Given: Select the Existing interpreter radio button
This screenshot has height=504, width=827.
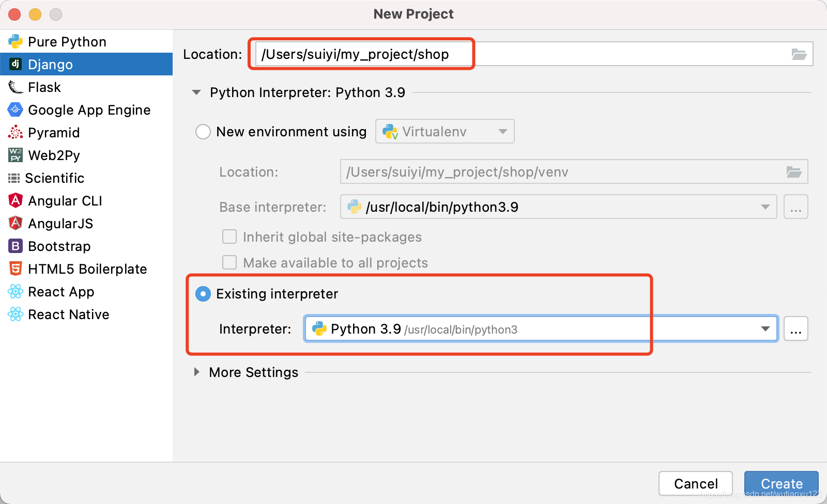Looking at the screenshot, I should point(203,294).
